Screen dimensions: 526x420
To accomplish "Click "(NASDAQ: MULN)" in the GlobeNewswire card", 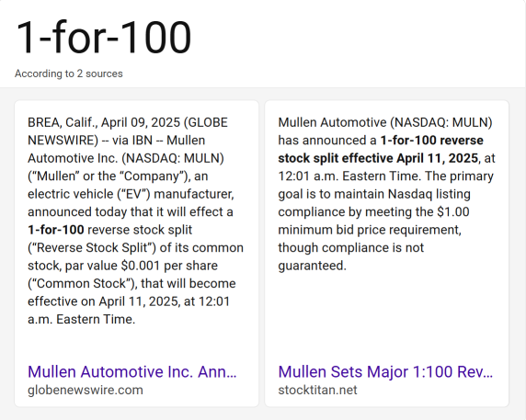I will 173,158.
